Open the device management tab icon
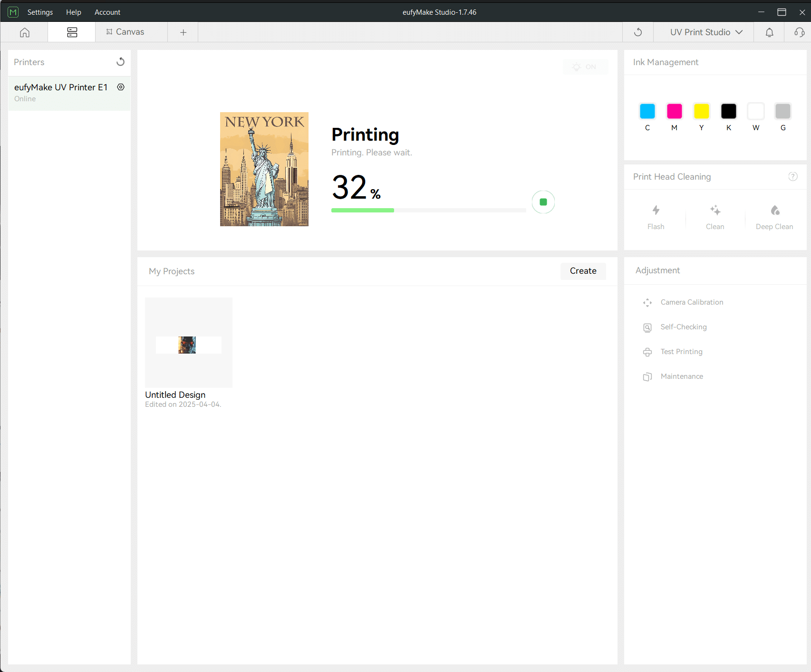 [x=72, y=32]
